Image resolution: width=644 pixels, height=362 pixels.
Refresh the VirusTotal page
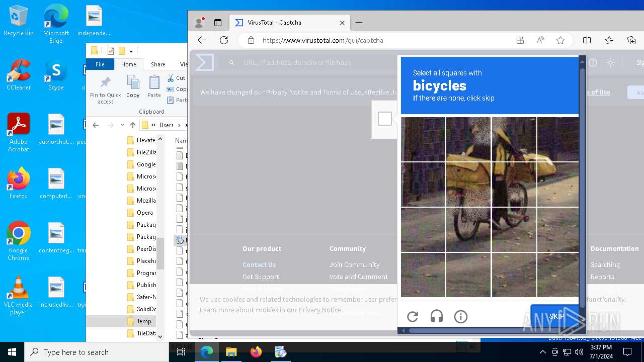(224, 40)
